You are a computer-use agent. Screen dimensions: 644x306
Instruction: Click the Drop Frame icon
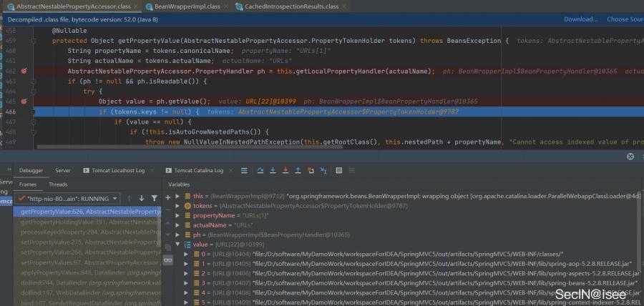(x=311, y=171)
